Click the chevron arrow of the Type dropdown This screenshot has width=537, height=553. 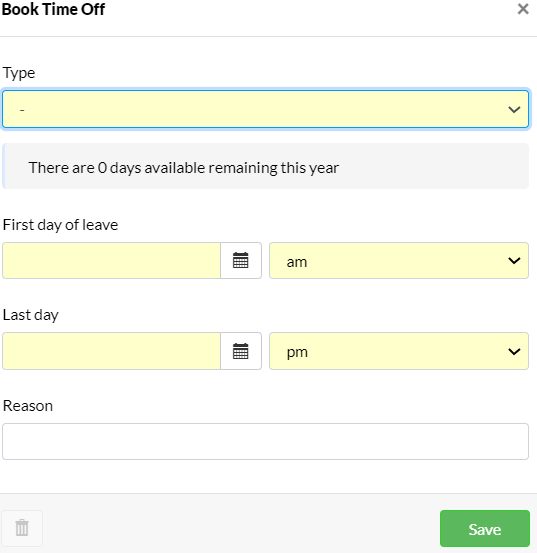coord(514,110)
